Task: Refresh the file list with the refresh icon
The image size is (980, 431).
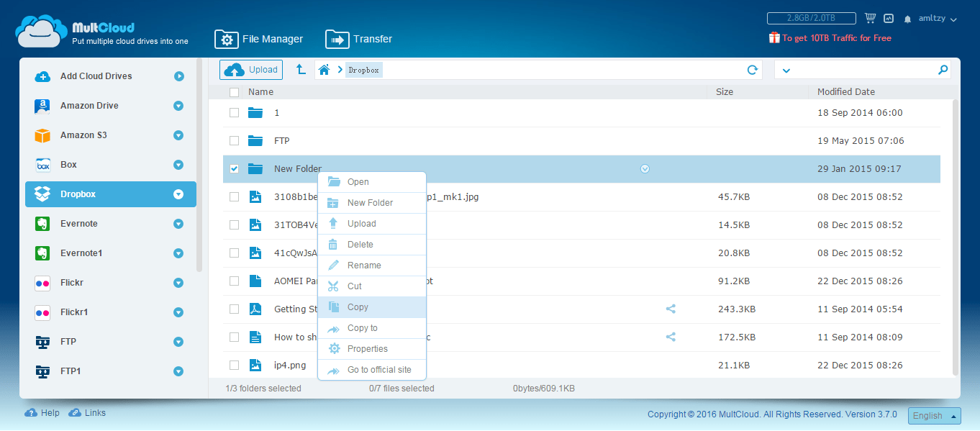Action: (x=752, y=70)
